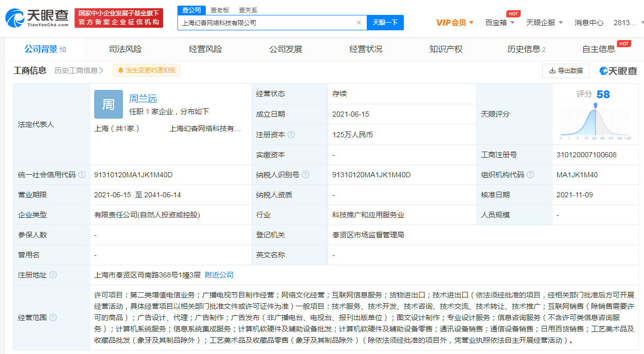Click industry value 科技推广和应用服务业
This screenshot has width=644, height=354.
[368, 215]
